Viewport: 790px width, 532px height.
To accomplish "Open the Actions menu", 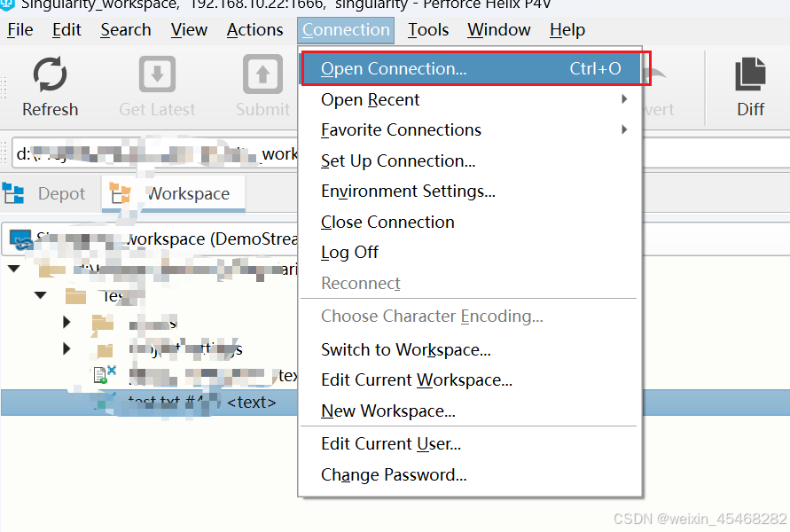I will coord(254,30).
